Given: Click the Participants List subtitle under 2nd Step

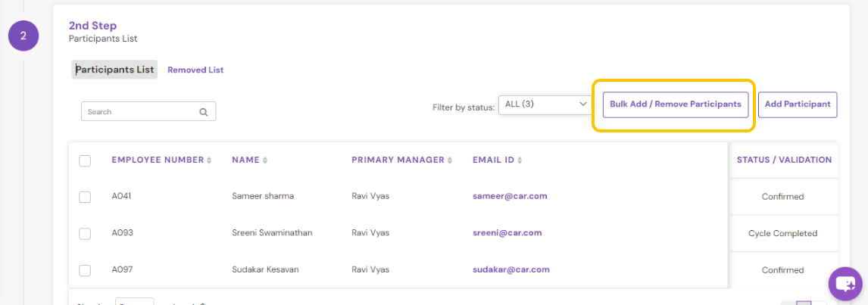Looking at the screenshot, I should click(103, 39).
